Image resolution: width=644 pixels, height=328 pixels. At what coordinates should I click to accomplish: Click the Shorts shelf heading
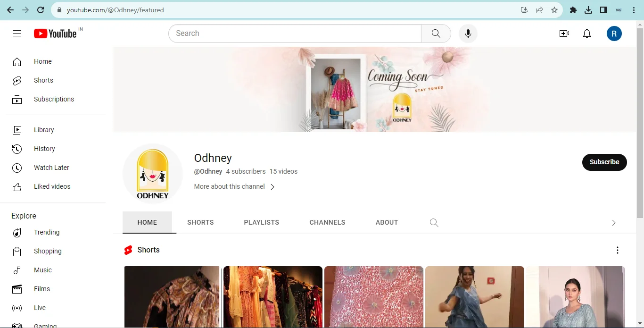(149, 250)
